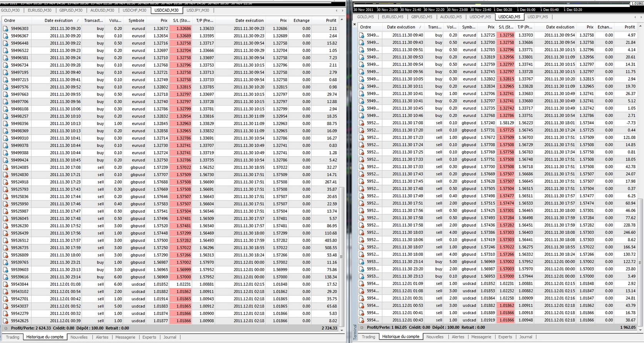Click the icon of eurusd order 59499424

point(5,160)
